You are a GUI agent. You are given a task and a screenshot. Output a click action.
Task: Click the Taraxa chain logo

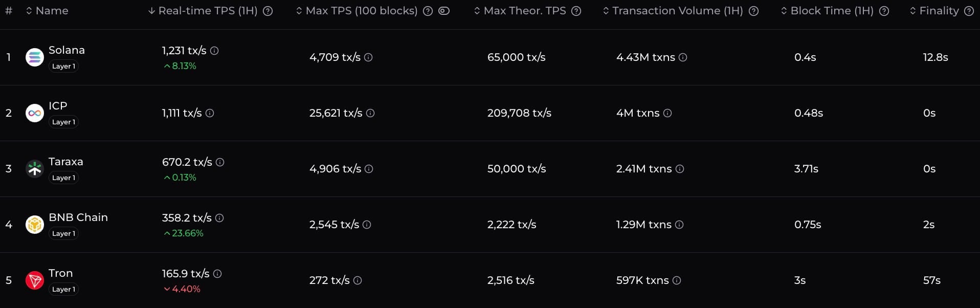[34, 168]
